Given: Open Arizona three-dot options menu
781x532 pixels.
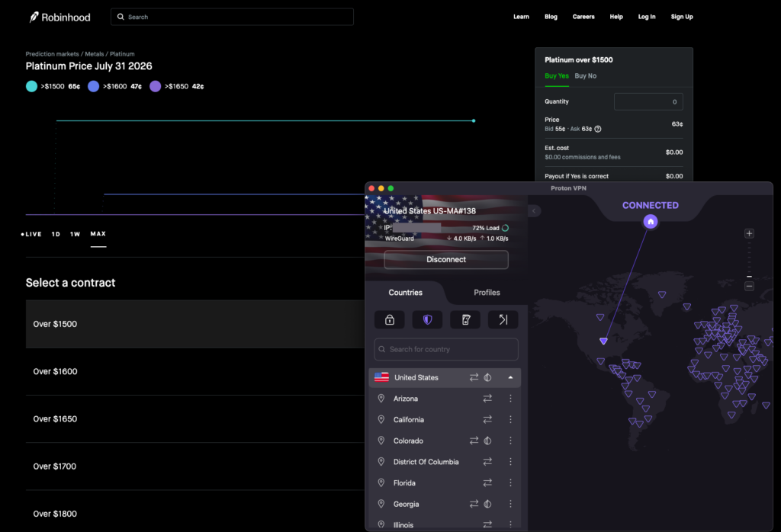Looking at the screenshot, I should coord(510,399).
